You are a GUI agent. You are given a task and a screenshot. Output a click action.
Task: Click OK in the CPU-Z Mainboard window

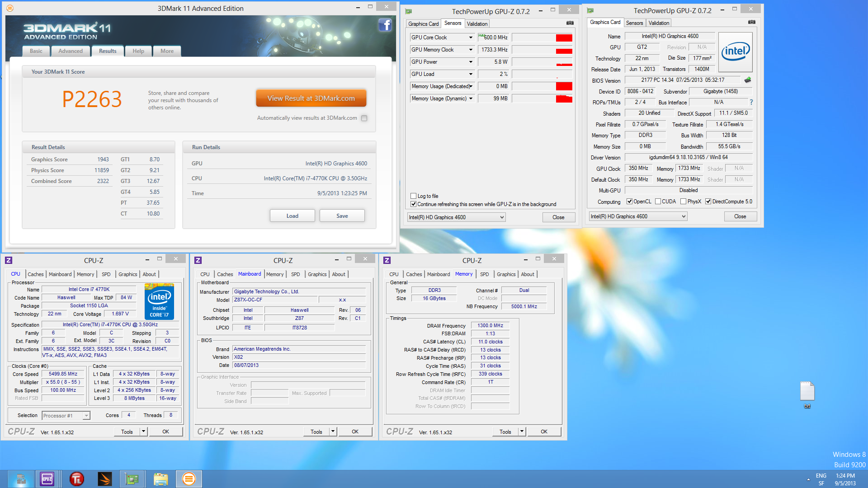tap(355, 432)
